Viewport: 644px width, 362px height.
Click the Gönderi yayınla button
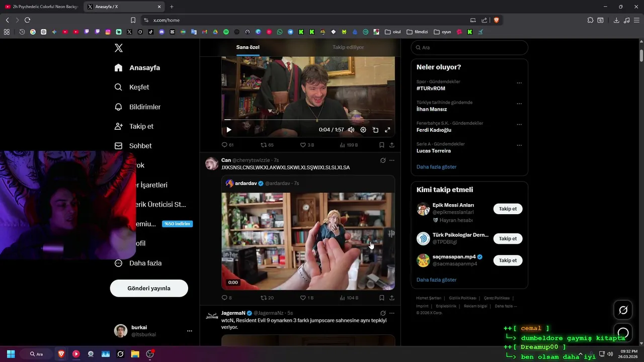pos(149,288)
